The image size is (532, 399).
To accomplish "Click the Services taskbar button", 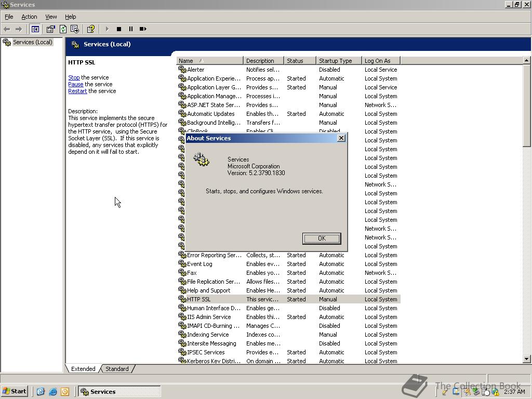I will pos(119,391).
